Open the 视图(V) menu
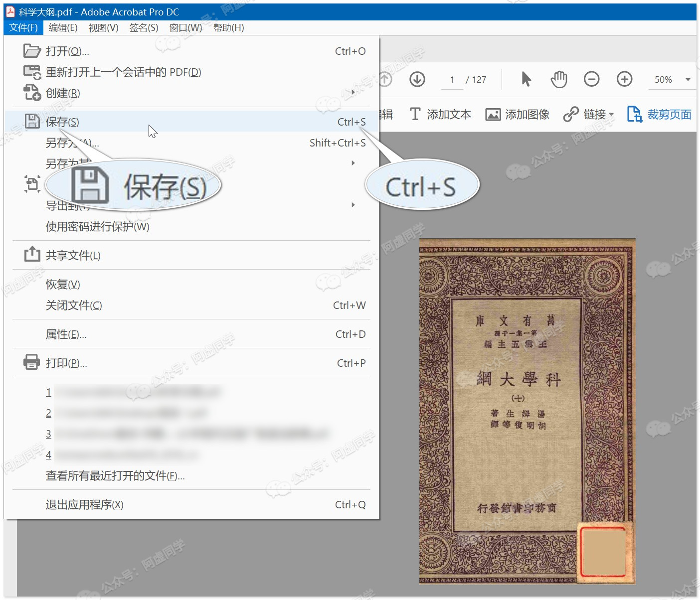The image size is (700, 600). (103, 28)
